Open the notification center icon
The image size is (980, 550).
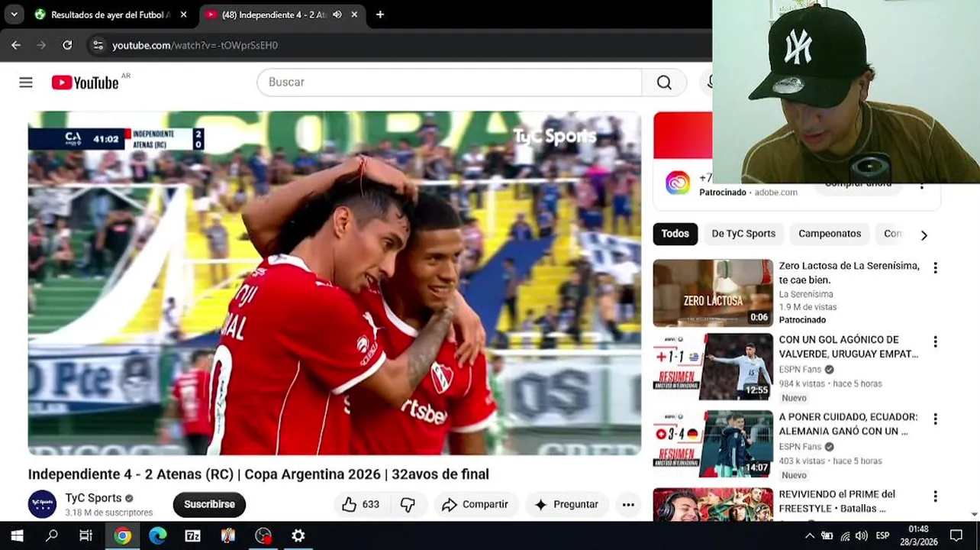tap(956, 535)
